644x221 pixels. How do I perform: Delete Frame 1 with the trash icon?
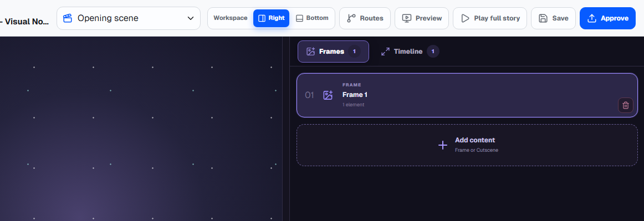coord(626,105)
